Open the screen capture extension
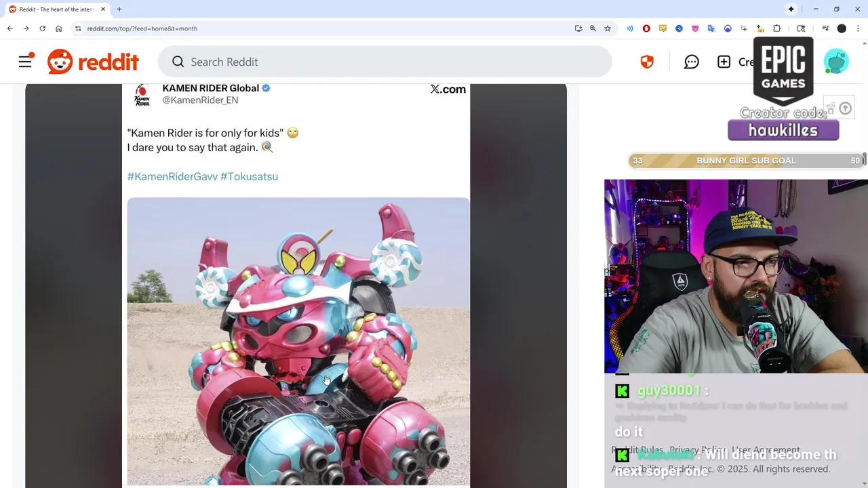 coord(744,28)
